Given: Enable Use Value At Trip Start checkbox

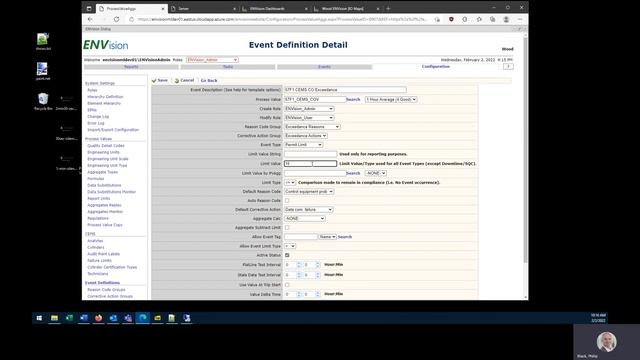Looking at the screenshot, I should click(287, 285).
